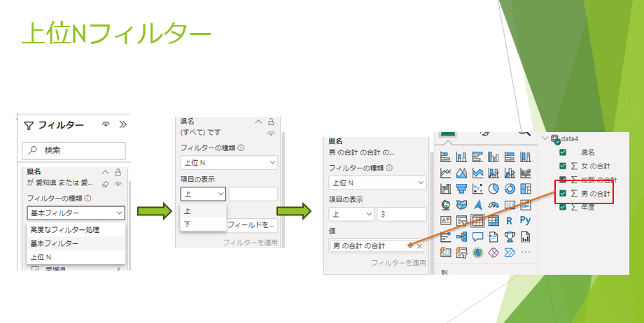The image size is (644, 323).
Task: Toggle eye icon beside フィルター header
Action: [x=106, y=124]
